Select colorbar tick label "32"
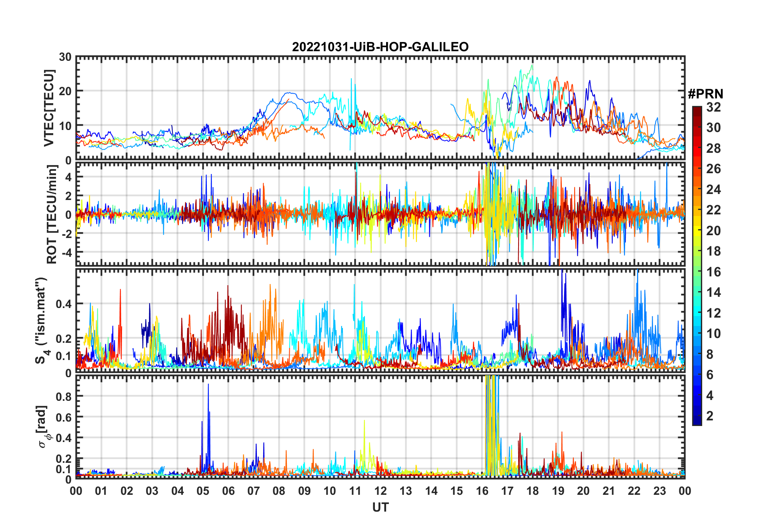Image resolution: width=761 pixels, height=532 pixels. (713, 107)
